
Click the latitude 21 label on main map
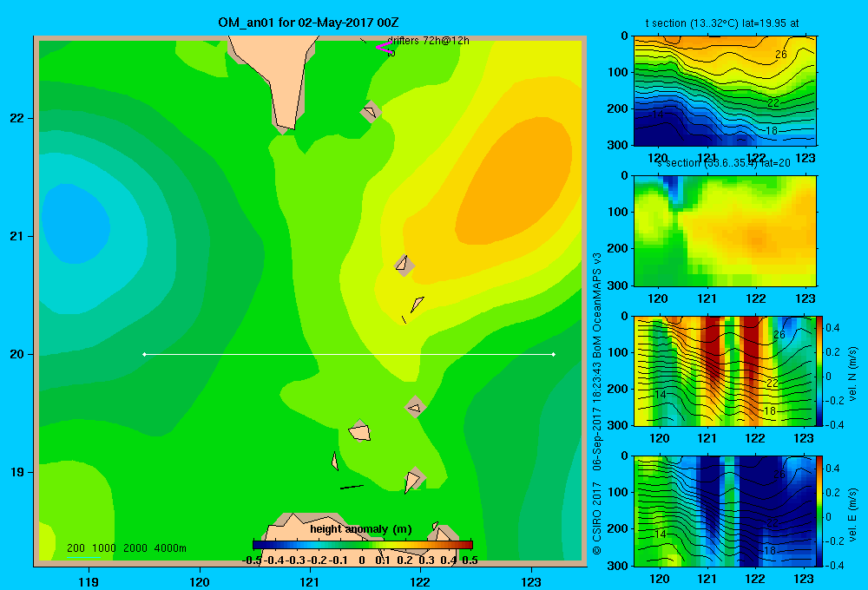click(17, 236)
